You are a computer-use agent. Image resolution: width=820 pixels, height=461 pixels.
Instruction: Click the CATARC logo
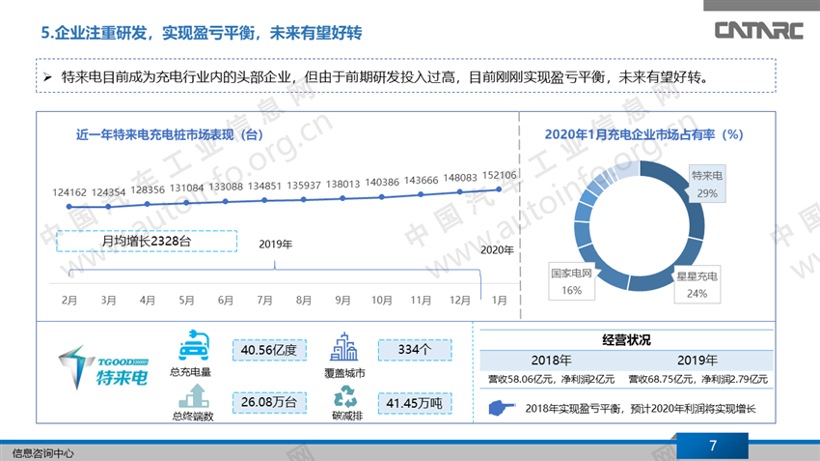point(758,30)
